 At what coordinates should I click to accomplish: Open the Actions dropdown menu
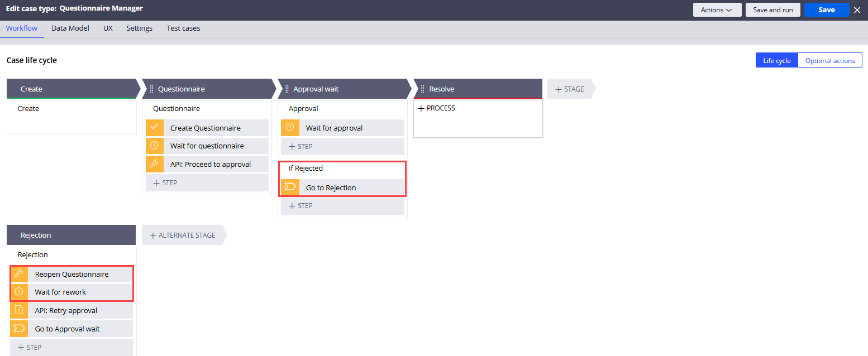[717, 10]
